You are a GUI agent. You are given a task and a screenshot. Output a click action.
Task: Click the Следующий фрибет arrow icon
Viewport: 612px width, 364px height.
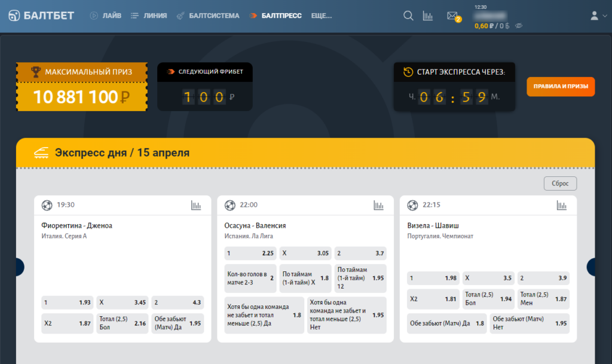pos(170,72)
